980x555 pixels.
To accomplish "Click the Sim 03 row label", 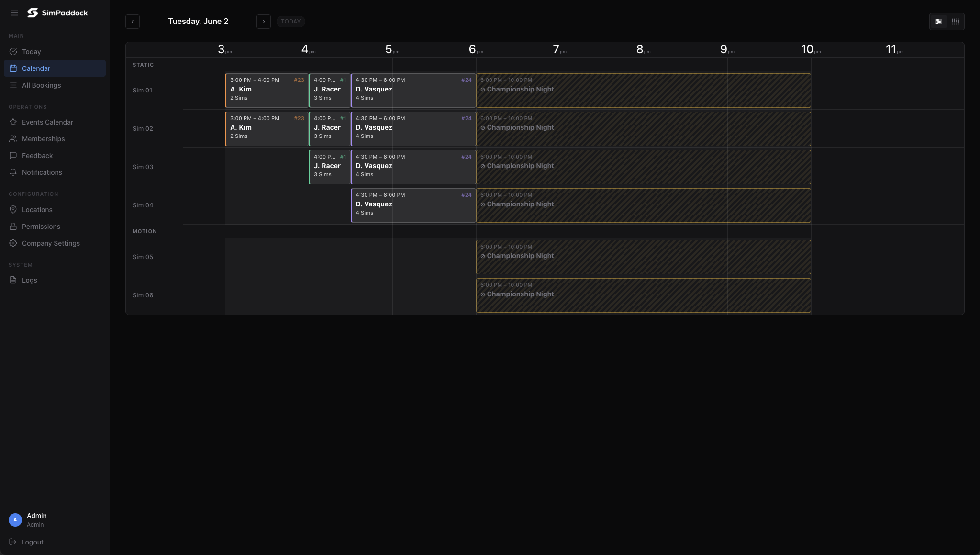I will pos(143,167).
